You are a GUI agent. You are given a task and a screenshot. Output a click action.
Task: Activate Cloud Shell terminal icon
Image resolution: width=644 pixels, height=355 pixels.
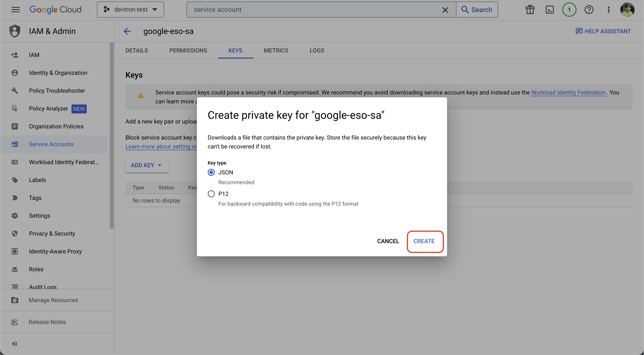(x=550, y=10)
